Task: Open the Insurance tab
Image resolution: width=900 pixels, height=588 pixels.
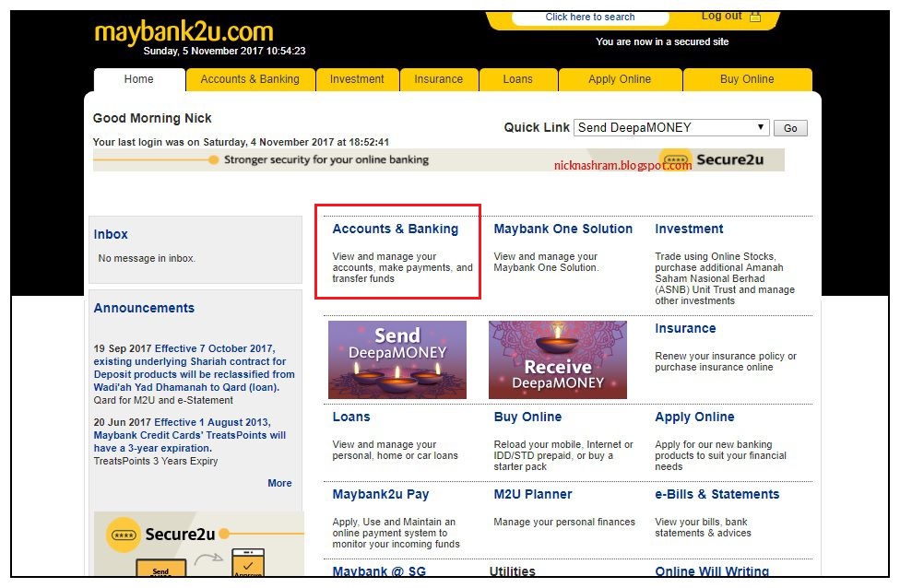Action: tap(439, 79)
